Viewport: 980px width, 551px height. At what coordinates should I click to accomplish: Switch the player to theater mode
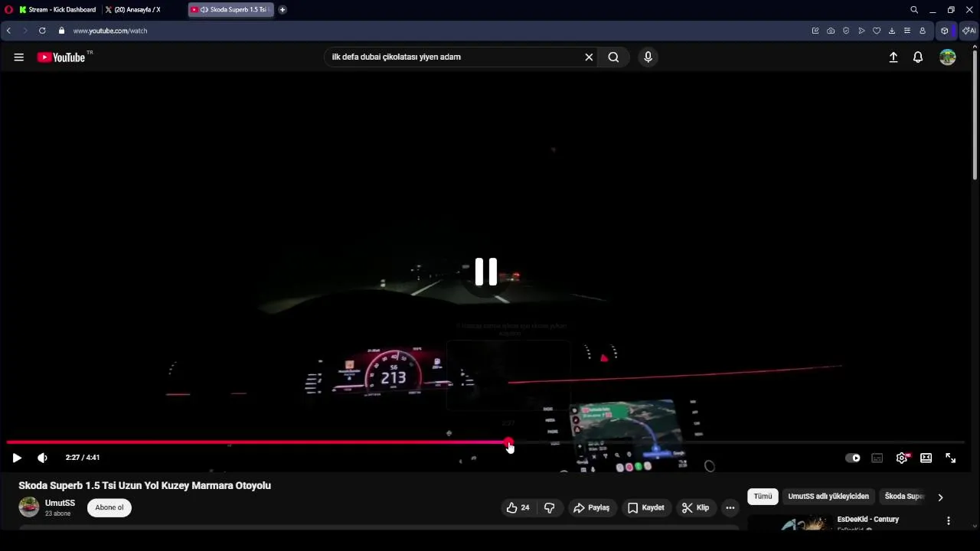pos(926,458)
